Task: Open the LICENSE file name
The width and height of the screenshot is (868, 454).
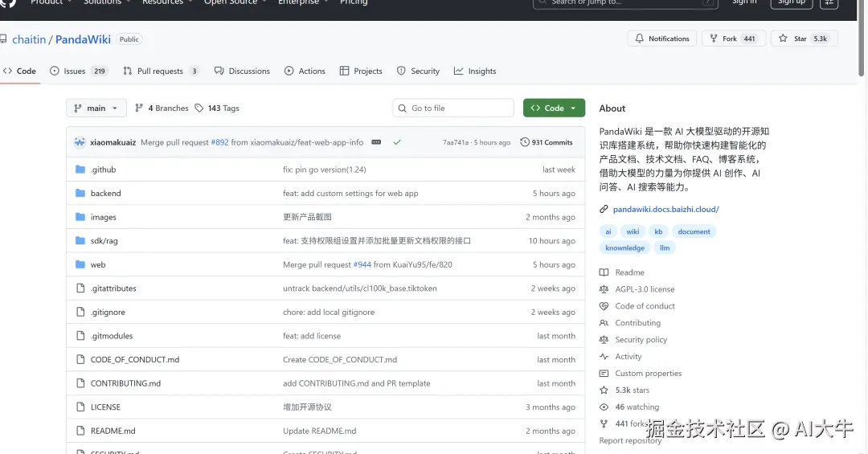Action: pyautogui.click(x=105, y=407)
